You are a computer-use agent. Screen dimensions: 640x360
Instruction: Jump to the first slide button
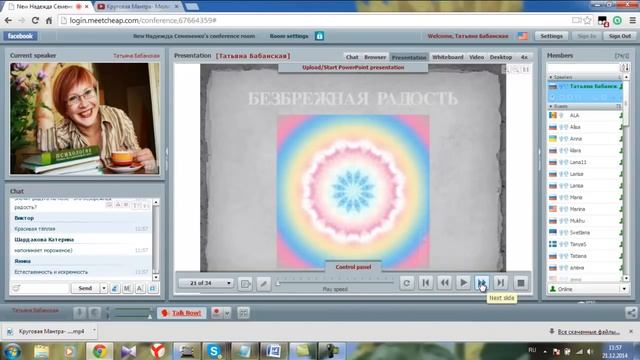click(426, 282)
